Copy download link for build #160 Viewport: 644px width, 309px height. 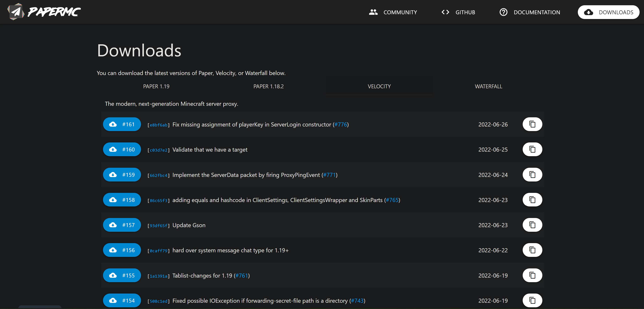click(x=532, y=149)
